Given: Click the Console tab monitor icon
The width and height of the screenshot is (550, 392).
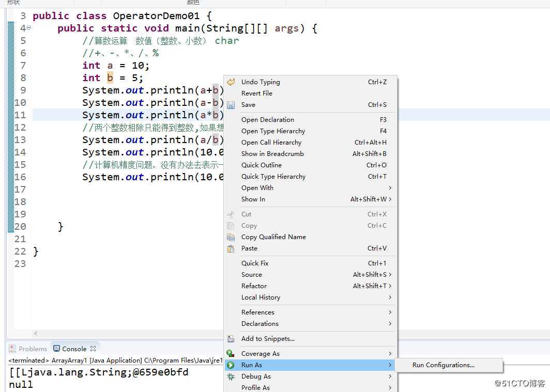Looking at the screenshot, I should click(x=56, y=349).
